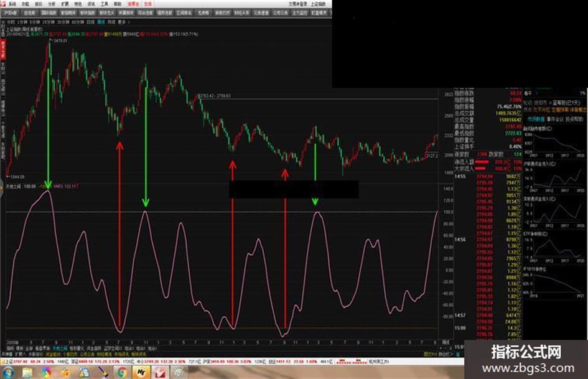This screenshot has width=588, height=379.
Task: Switch chart period to 60分钟
Action: click(x=78, y=22)
